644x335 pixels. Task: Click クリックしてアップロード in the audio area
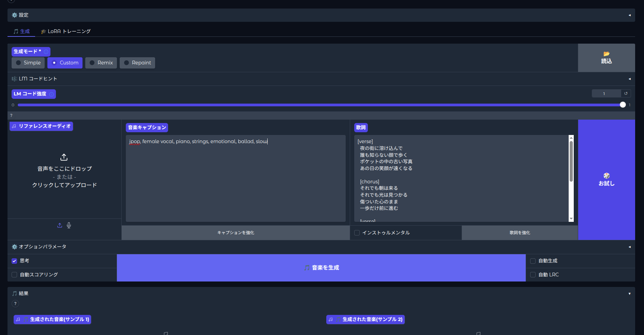pos(64,185)
